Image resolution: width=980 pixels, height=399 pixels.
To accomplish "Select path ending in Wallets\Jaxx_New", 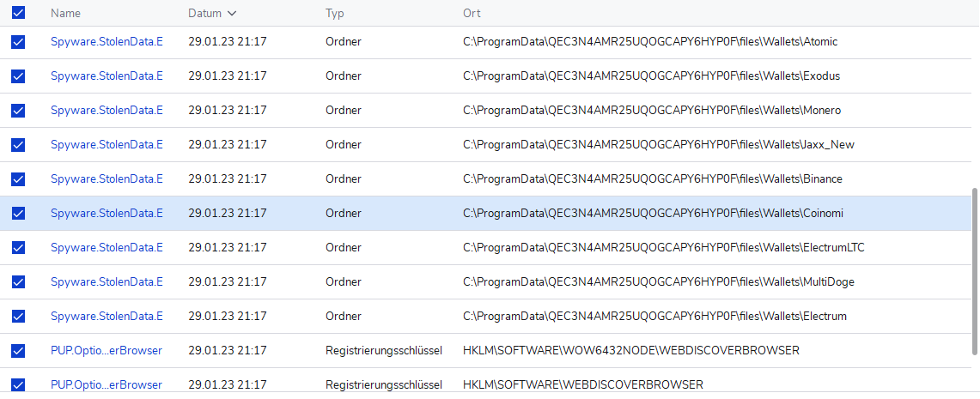I will click(x=659, y=145).
